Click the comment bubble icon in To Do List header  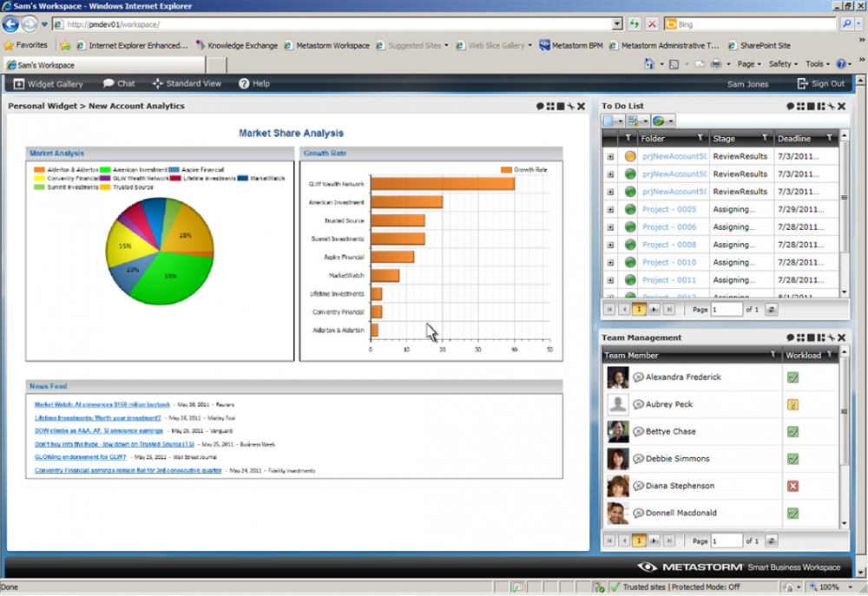[791, 106]
